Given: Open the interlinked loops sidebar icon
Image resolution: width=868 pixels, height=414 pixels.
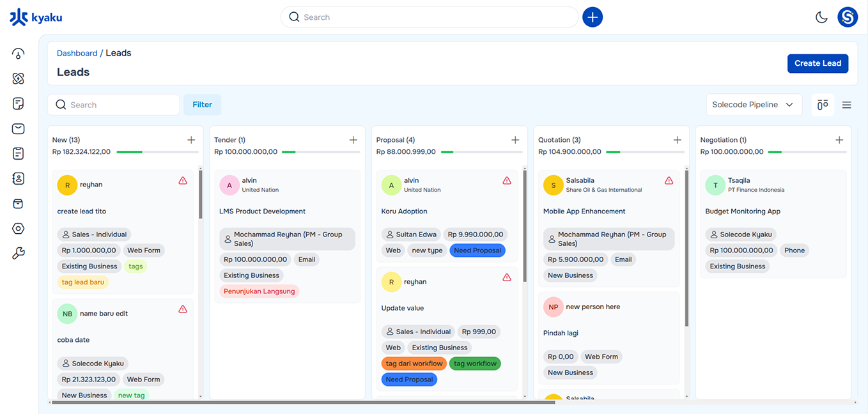Looking at the screenshot, I should pos(18,79).
